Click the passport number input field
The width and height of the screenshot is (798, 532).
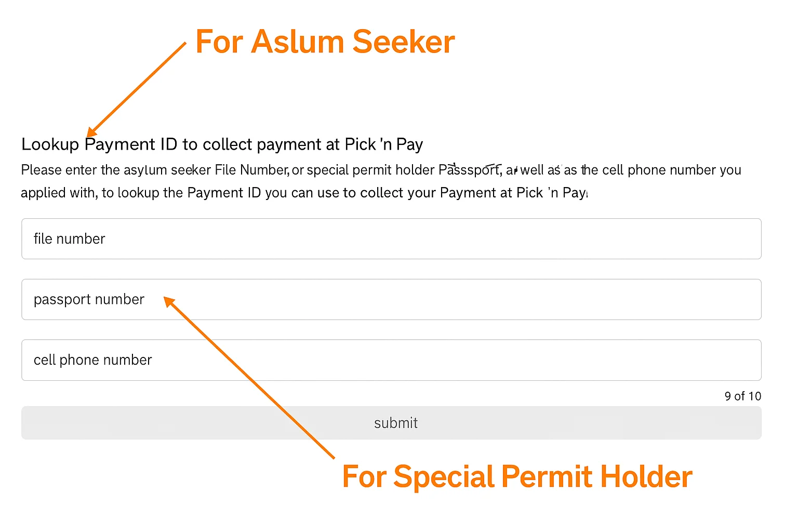(x=391, y=299)
